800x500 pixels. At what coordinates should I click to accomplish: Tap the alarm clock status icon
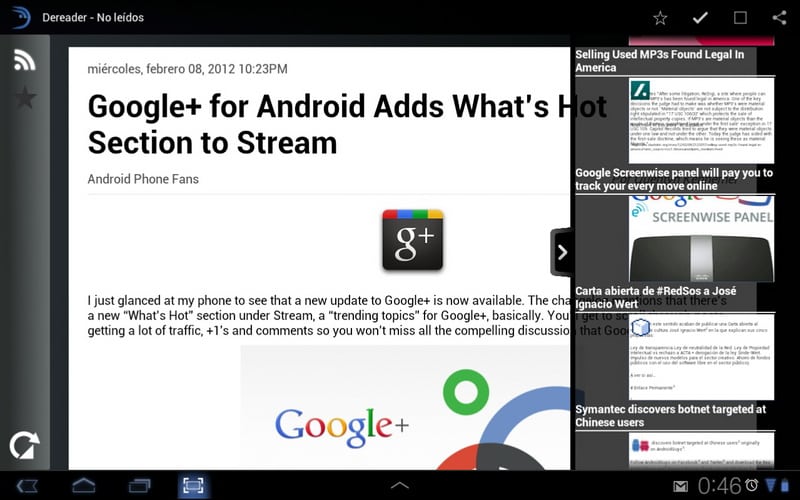click(x=752, y=485)
